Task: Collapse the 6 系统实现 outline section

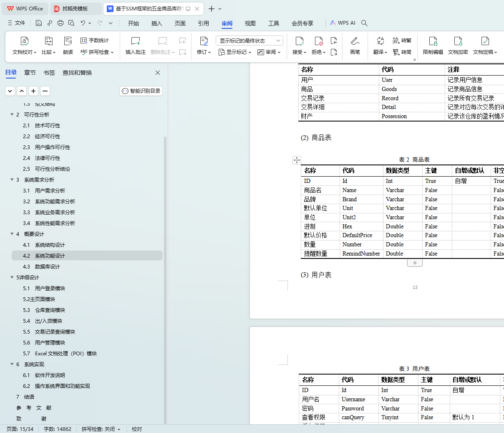Action: coord(12,364)
